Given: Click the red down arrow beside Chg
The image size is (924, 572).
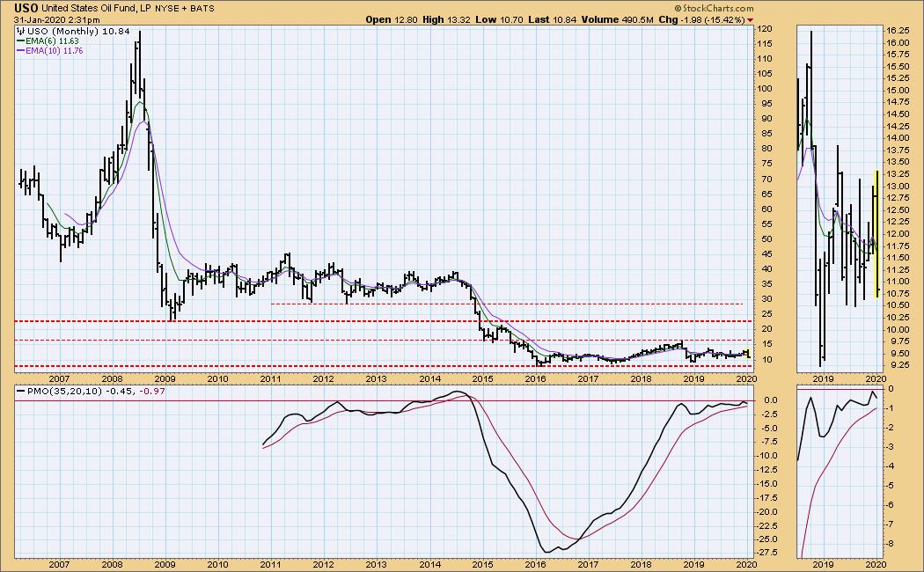Looking at the screenshot, I should point(750,20).
